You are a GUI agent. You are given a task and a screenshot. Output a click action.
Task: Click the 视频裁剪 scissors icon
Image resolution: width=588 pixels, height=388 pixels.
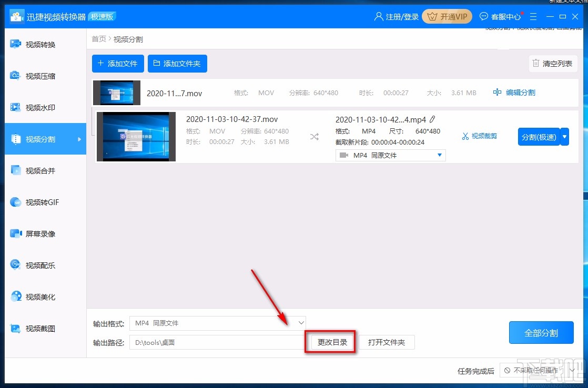pyautogui.click(x=465, y=136)
